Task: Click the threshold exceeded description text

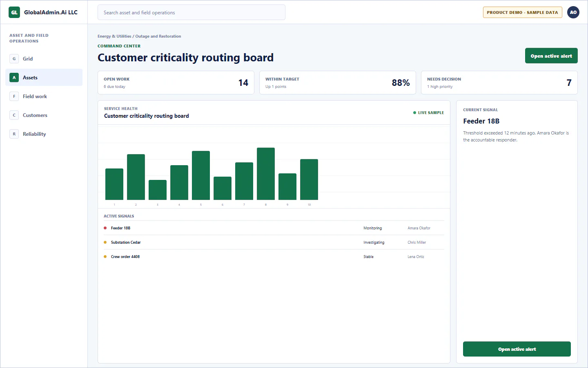Action: tap(516, 137)
